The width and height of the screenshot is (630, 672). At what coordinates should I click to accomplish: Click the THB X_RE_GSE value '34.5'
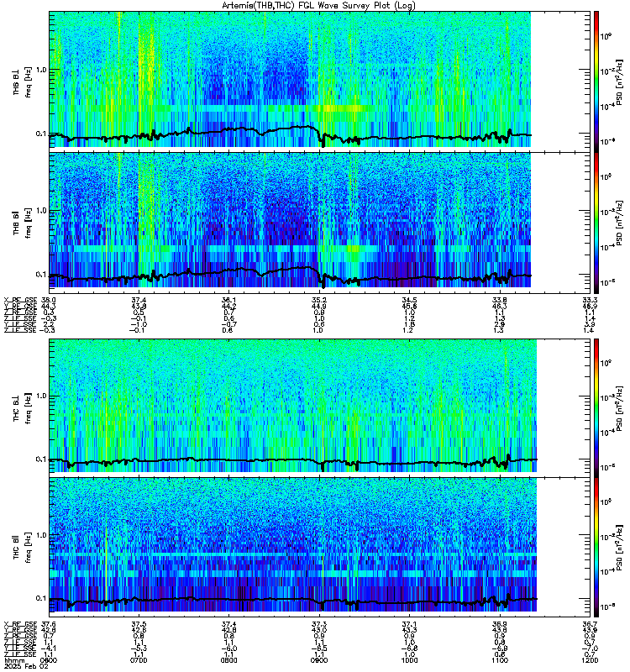pos(409,300)
